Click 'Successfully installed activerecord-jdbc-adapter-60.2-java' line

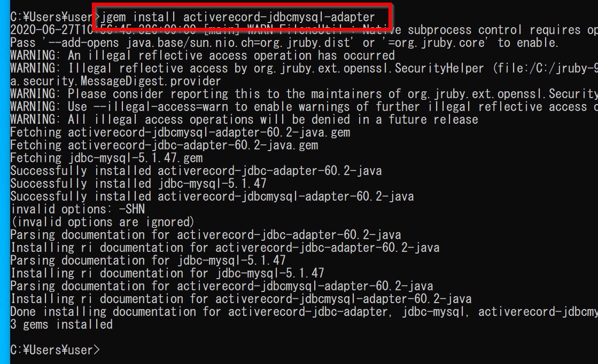196,171
